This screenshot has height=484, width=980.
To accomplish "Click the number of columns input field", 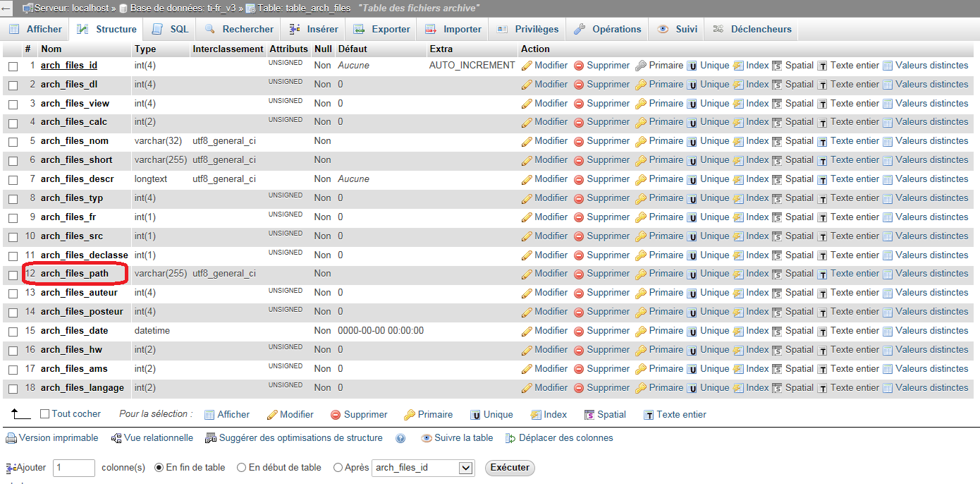I will pyautogui.click(x=73, y=468).
